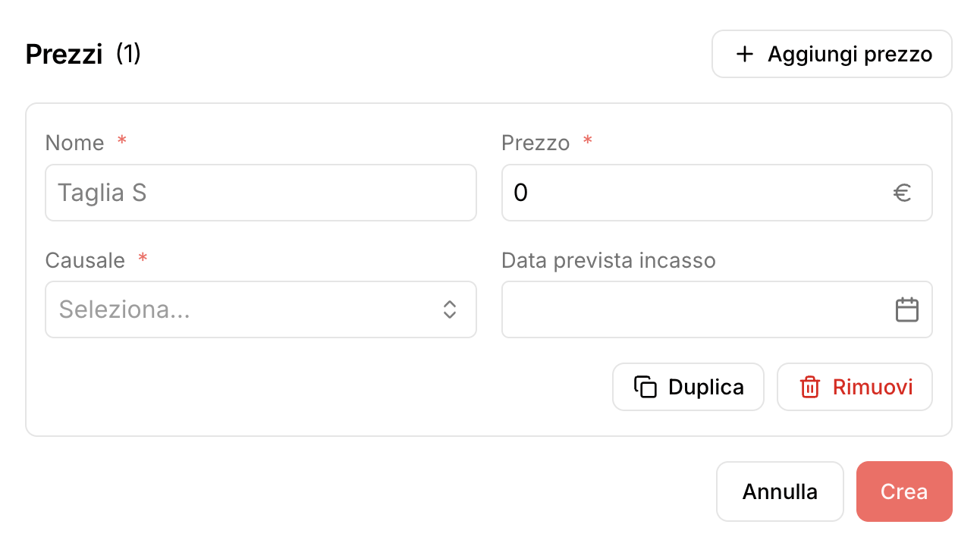Click into the Prezzo amount field

coord(717,193)
